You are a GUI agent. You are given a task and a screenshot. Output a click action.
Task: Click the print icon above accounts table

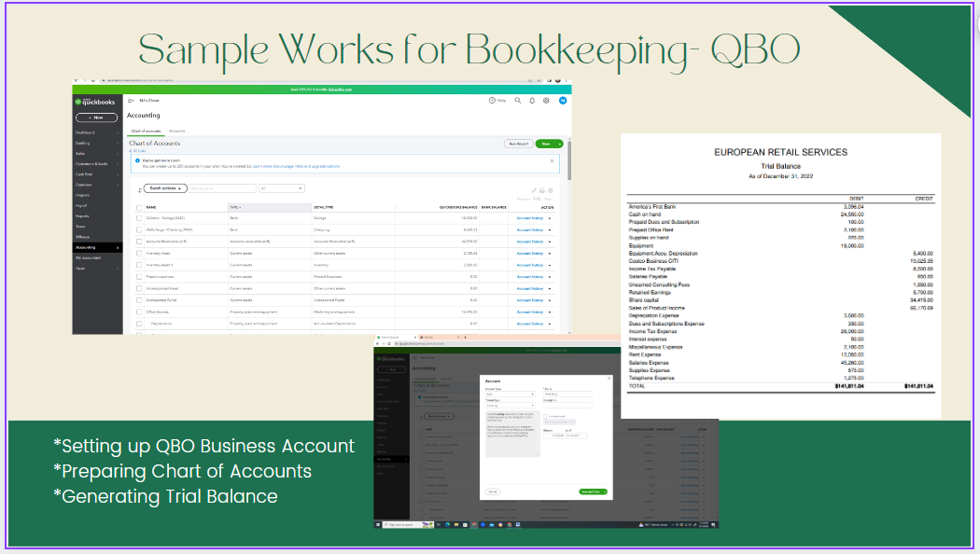(x=542, y=190)
